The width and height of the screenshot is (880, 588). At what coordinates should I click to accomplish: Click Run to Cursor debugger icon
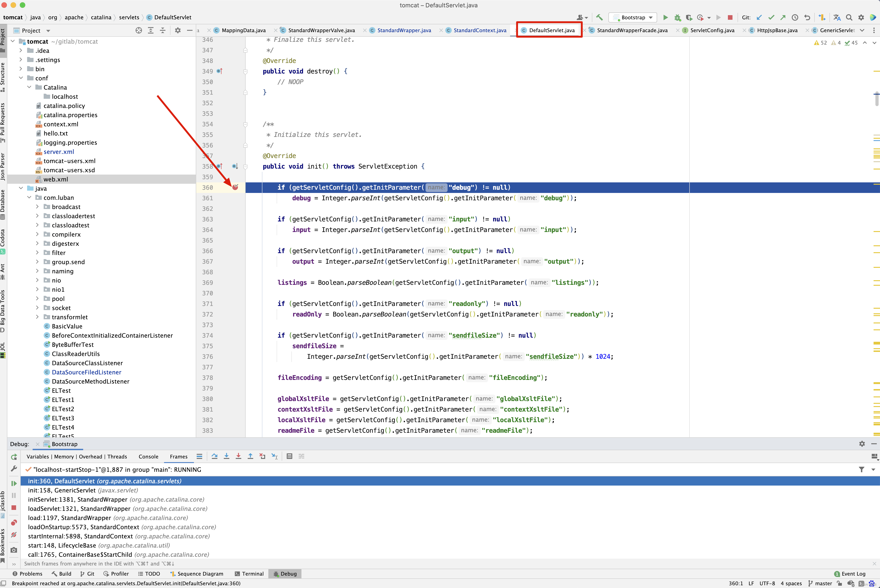click(275, 456)
